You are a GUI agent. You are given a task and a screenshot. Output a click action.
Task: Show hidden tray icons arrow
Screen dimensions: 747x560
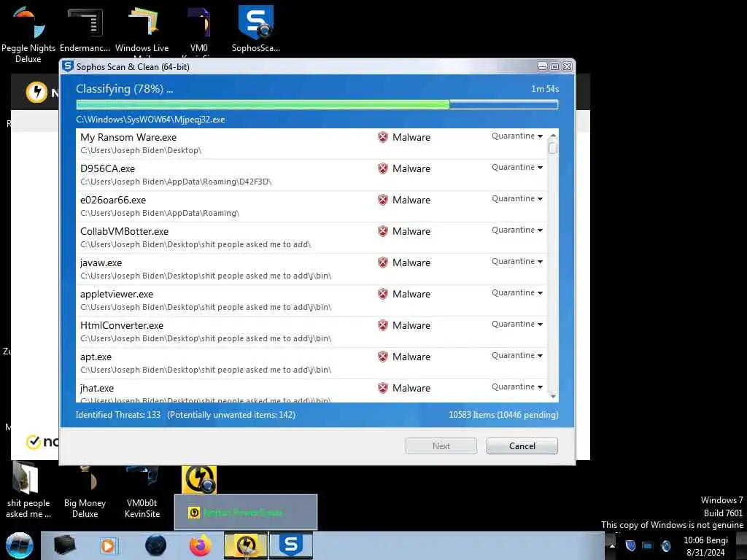click(x=612, y=545)
